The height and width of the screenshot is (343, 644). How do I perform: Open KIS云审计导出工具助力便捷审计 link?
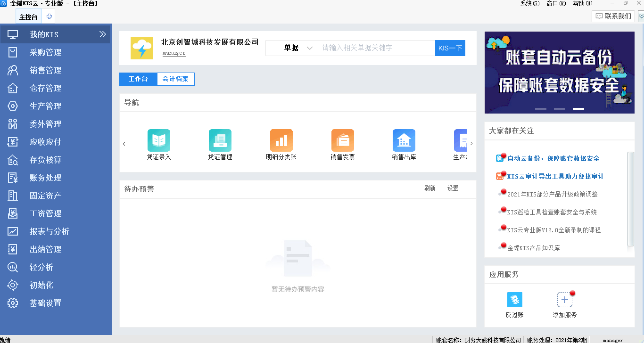(x=556, y=176)
